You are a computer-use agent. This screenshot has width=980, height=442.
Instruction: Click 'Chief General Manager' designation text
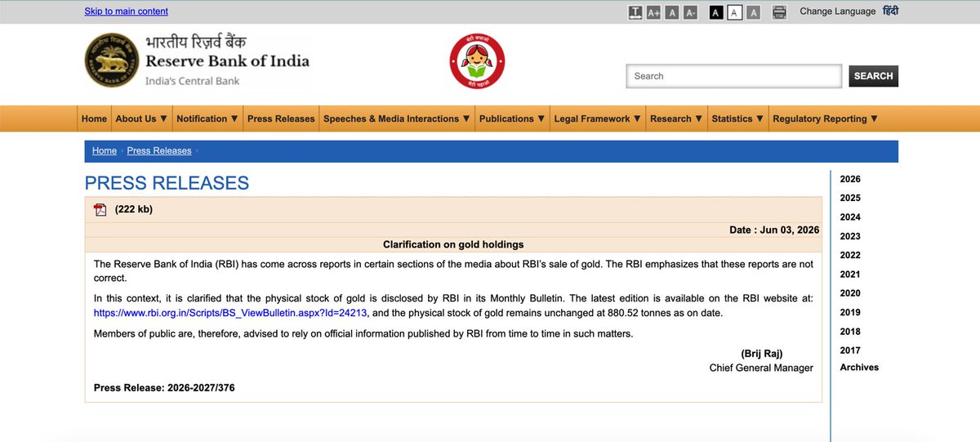tap(761, 368)
